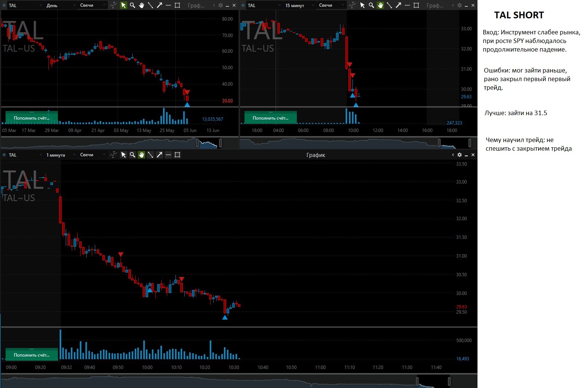588x388 pixels.
Task: Activate the zoom magnifier in the 15-minute chart
Action: point(371,5)
